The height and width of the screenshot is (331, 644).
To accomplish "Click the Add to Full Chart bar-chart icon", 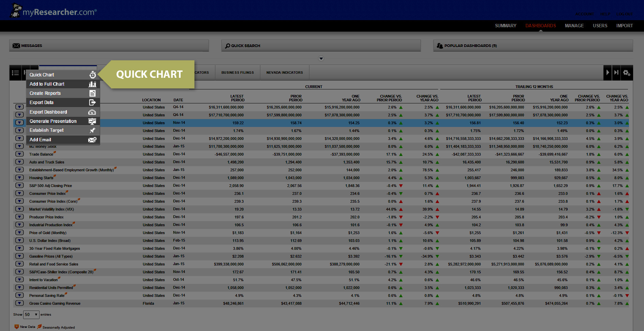I will point(92,84).
